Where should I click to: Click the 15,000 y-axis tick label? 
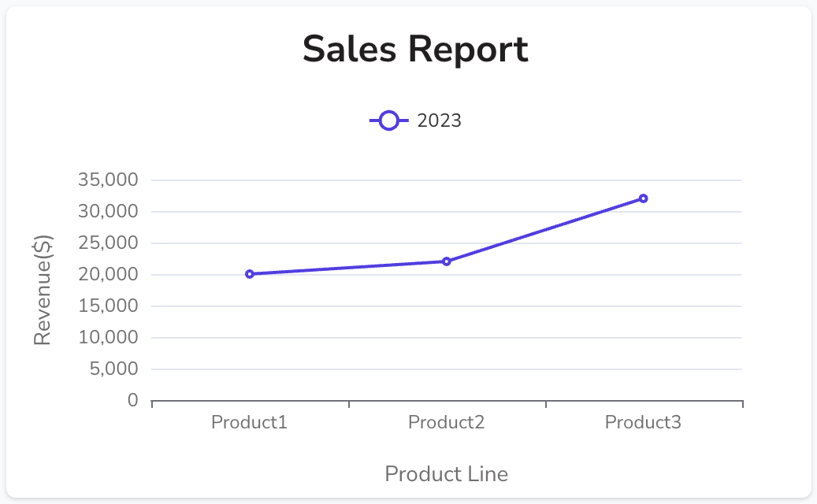tap(109, 306)
